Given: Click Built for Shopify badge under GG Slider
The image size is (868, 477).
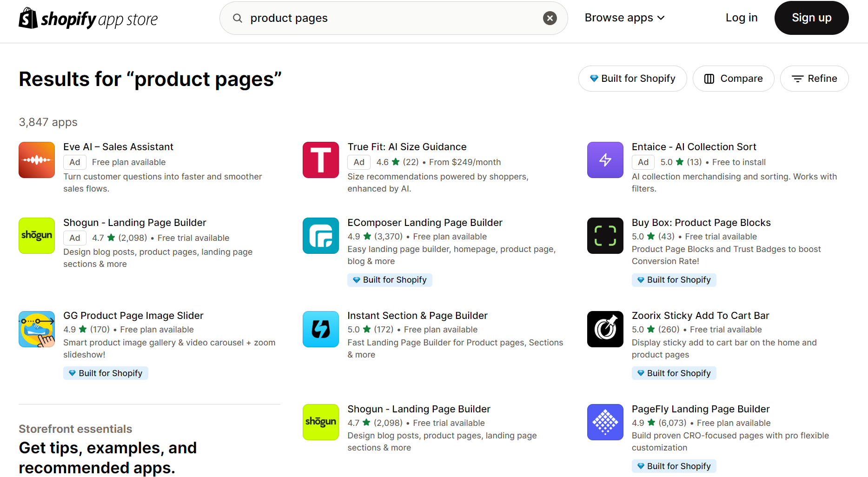Looking at the screenshot, I should (106, 373).
